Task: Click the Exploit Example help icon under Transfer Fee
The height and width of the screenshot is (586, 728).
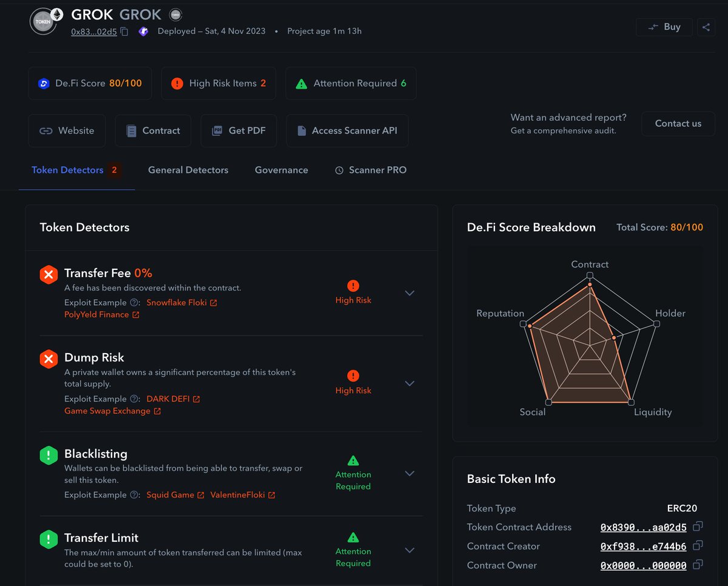Action: [x=133, y=302]
